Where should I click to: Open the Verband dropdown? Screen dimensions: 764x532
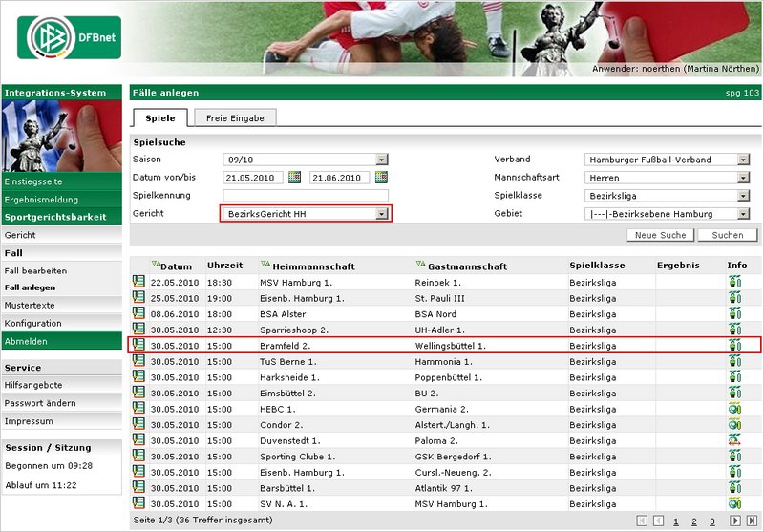point(743,160)
